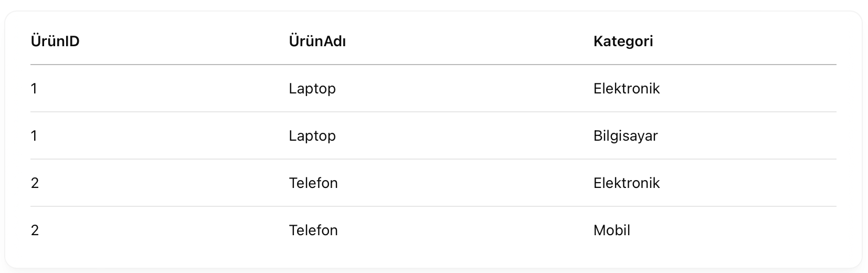This screenshot has height=273, width=868.
Task: Select ÜrünID 2 in the Mobil row
Action: (x=35, y=230)
